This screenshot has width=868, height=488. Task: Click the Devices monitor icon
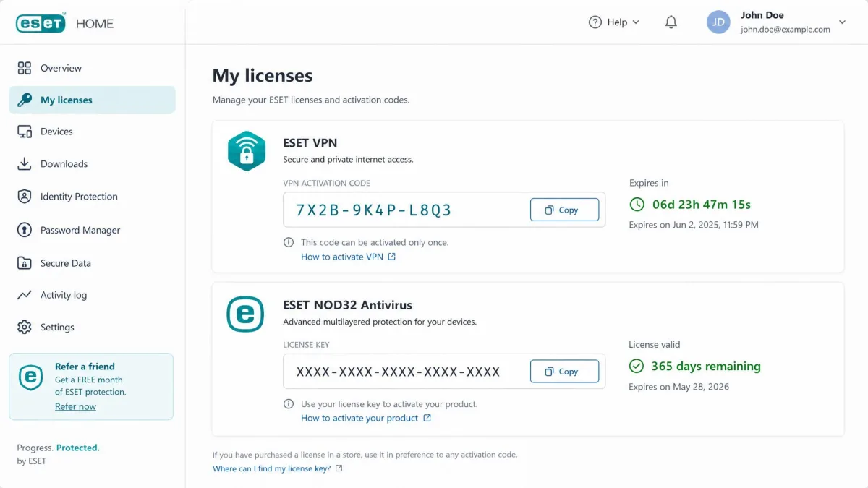tap(25, 132)
